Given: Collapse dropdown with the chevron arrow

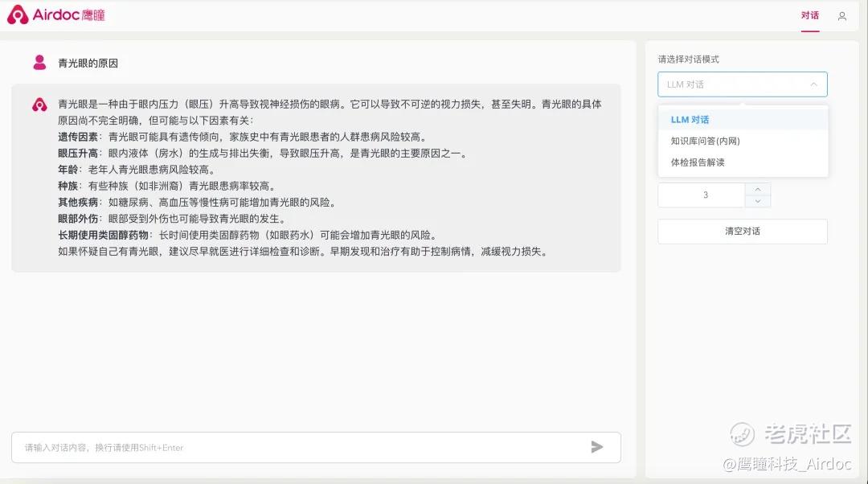Looking at the screenshot, I should [813, 84].
